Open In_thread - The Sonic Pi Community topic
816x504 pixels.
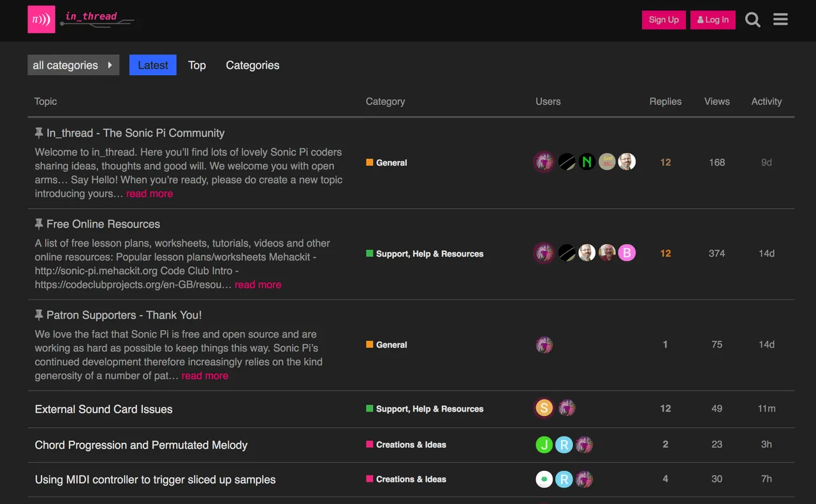coord(135,133)
